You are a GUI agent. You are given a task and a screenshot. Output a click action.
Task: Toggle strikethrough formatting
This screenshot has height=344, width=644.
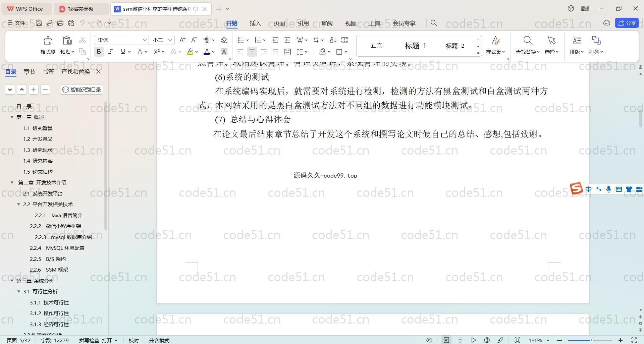click(x=140, y=52)
